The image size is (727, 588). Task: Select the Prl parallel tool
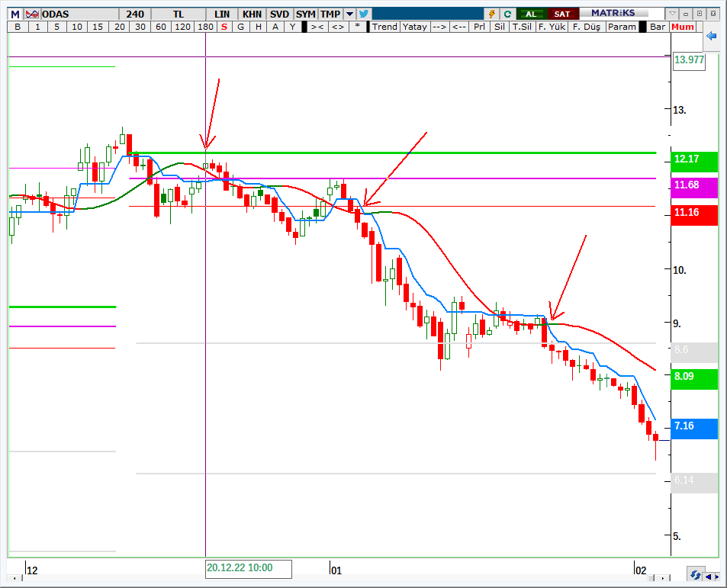pyautogui.click(x=479, y=27)
